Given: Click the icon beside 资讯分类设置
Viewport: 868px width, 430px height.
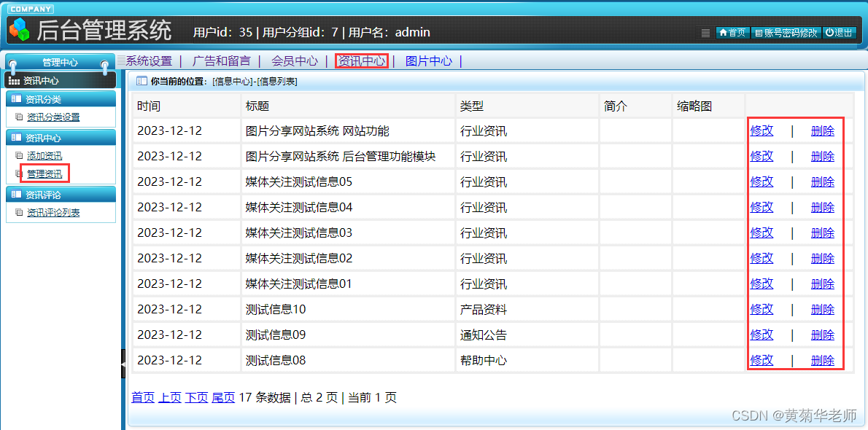Looking at the screenshot, I should pyautogui.click(x=20, y=117).
